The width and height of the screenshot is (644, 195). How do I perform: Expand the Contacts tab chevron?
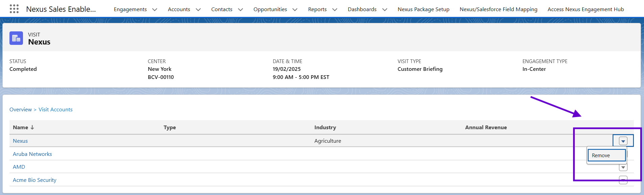click(241, 9)
